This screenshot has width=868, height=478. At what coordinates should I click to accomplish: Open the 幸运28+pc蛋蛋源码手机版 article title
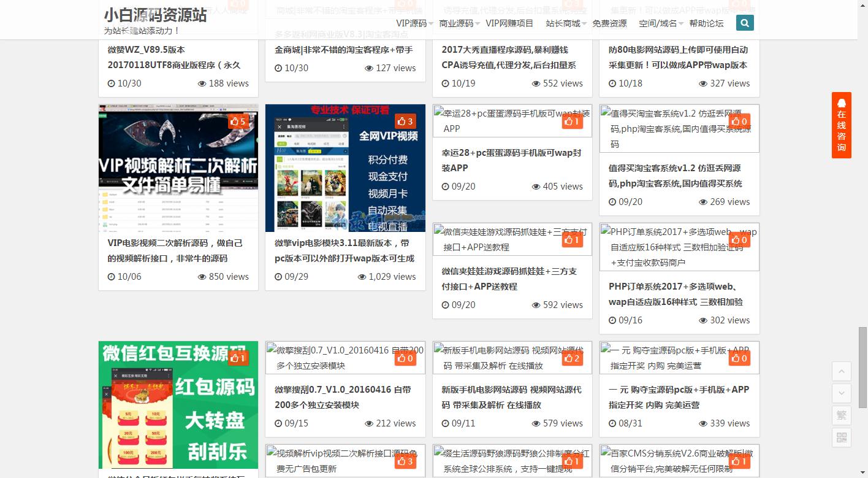tap(511, 160)
